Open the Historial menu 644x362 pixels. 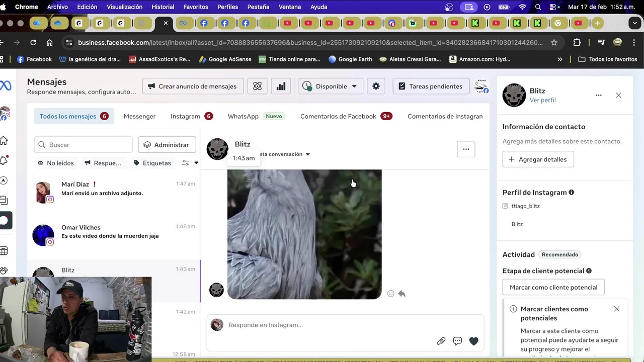click(x=163, y=7)
